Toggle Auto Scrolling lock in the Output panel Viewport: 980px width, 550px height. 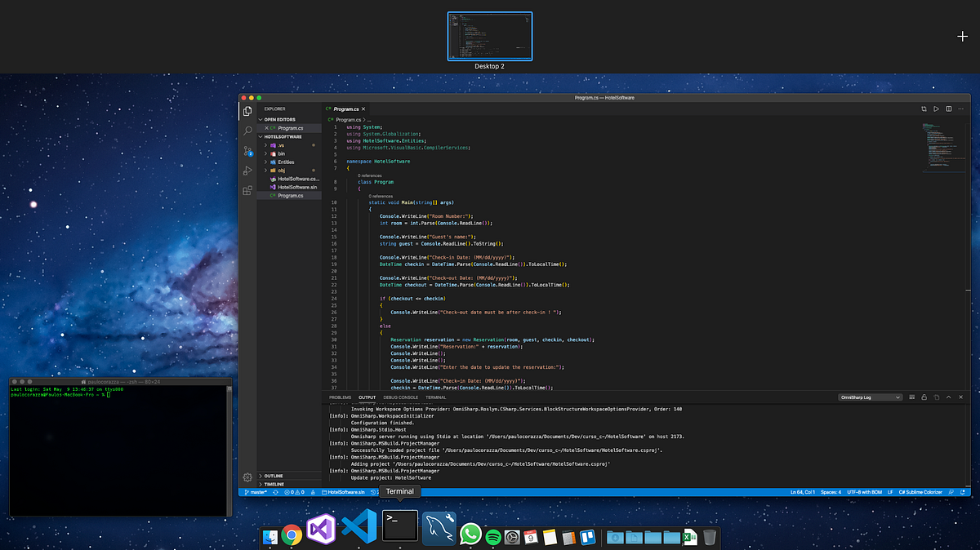[x=924, y=397]
